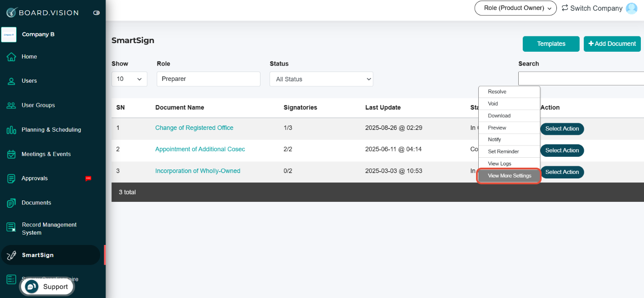
Task: Click the Company B logo thumbnail
Action: (x=9, y=35)
